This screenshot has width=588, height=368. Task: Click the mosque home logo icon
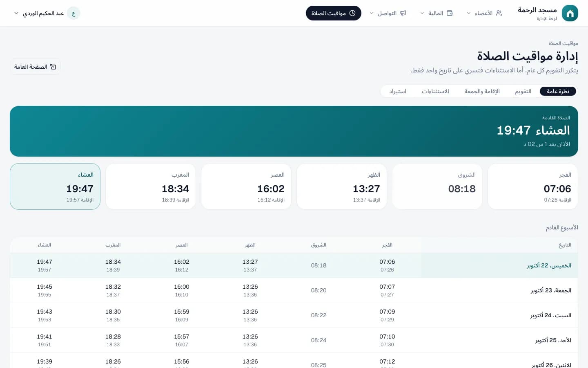pos(570,13)
